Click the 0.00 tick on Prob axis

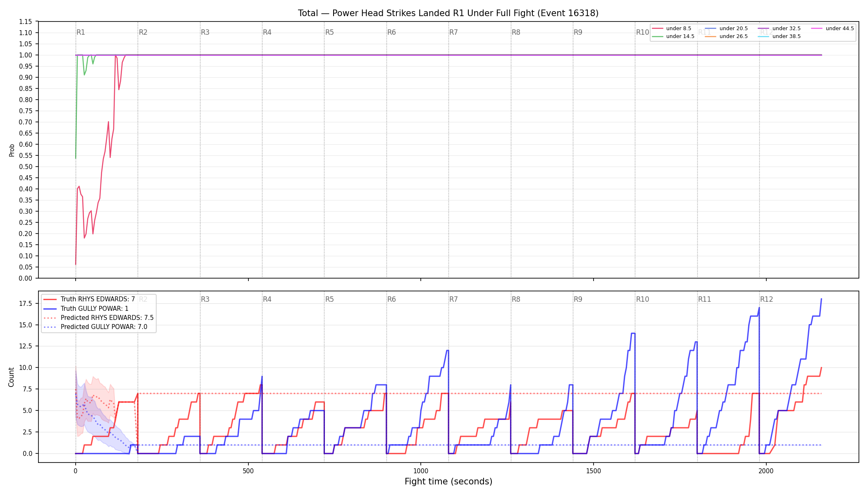26,278
